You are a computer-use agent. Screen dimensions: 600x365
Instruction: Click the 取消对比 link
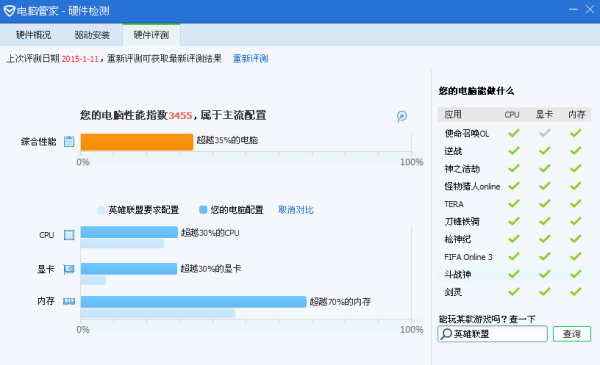tap(296, 210)
